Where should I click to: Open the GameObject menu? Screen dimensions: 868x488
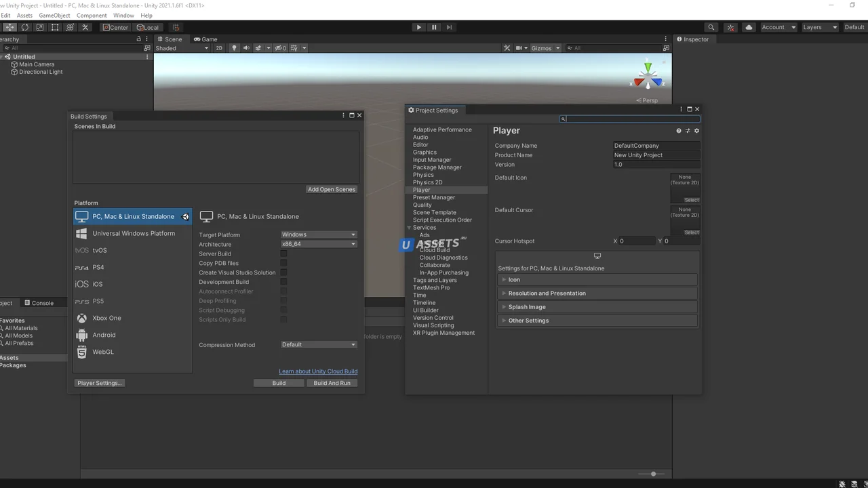point(54,15)
